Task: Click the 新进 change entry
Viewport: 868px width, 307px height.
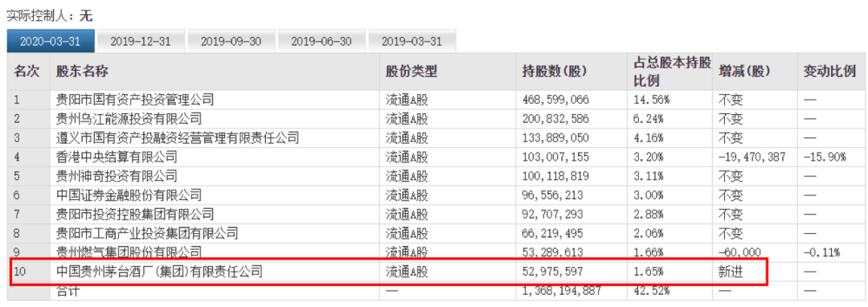Action: (731, 272)
